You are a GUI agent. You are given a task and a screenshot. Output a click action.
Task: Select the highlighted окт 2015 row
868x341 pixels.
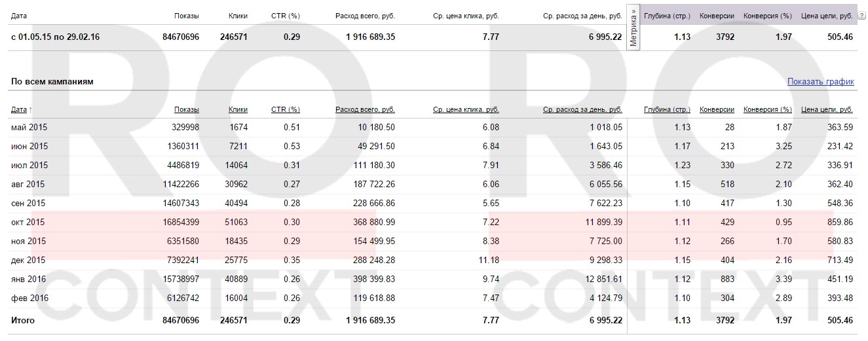(x=26, y=223)
